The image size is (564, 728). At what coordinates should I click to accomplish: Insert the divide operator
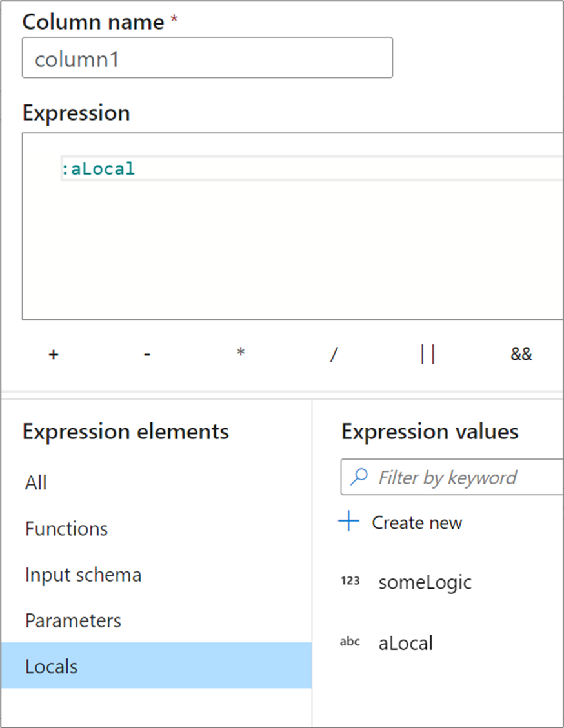[334, 354]
